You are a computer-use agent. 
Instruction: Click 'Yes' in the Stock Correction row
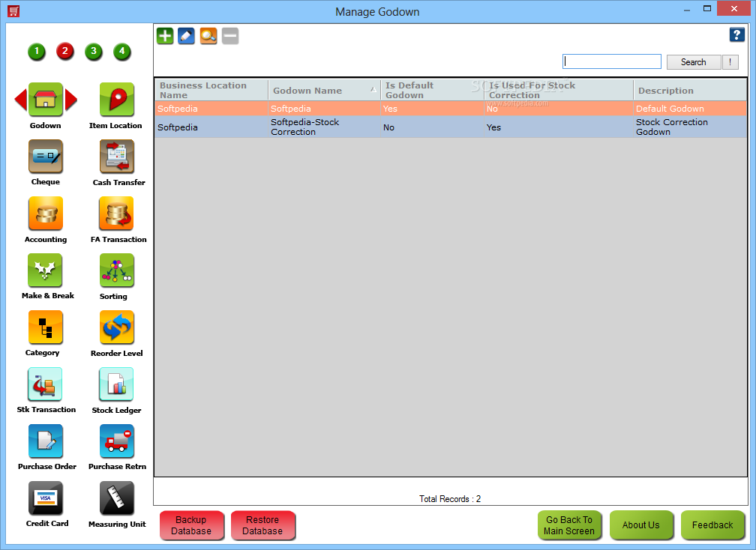tap(493, 127)
